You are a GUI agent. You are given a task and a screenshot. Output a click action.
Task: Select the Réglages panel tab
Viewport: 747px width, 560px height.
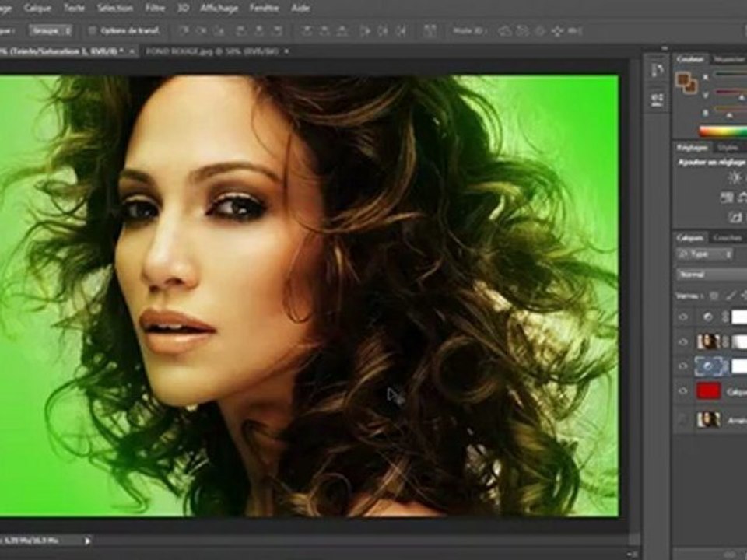(x=692, y=148)
